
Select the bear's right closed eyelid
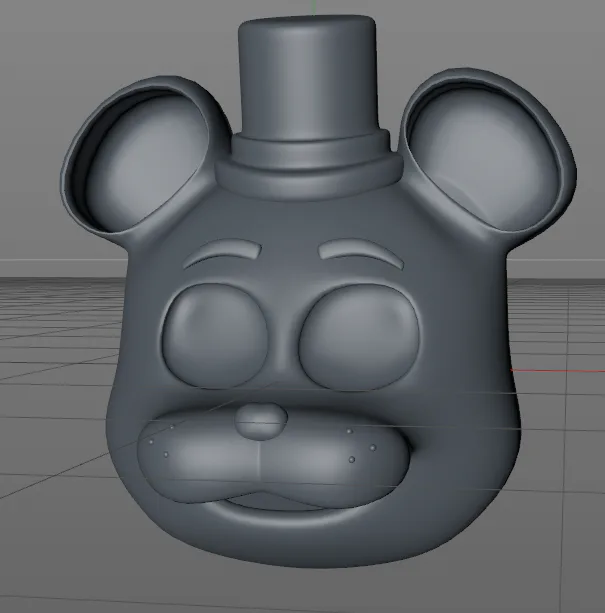[359, 338]
